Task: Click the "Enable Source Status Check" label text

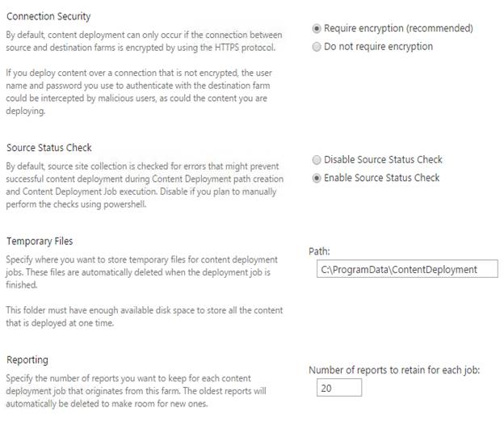Action: click(x=381, y=178)
